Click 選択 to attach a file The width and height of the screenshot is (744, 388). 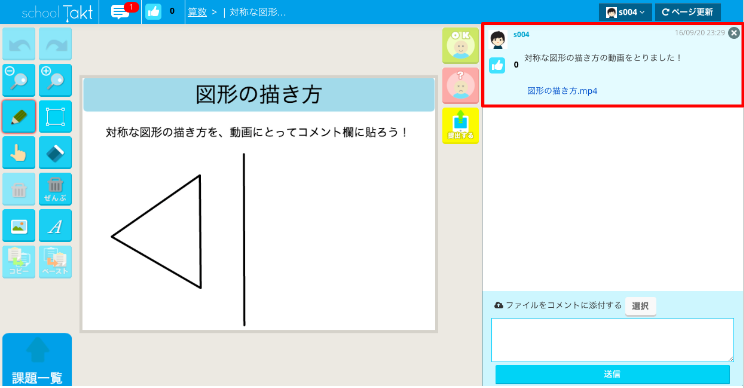(x=640, y=306)
